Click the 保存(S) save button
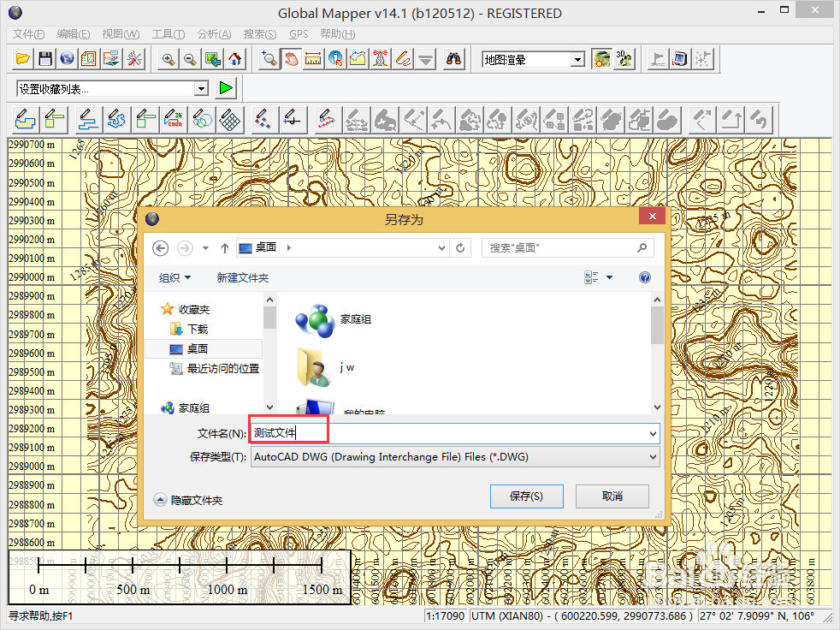 point(527,496)
